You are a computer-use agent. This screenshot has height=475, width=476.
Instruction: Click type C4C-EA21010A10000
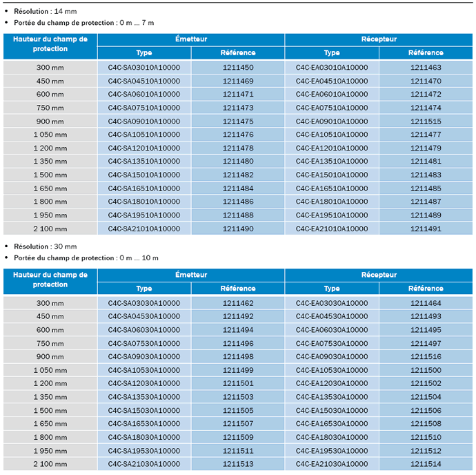click(332, 229)
